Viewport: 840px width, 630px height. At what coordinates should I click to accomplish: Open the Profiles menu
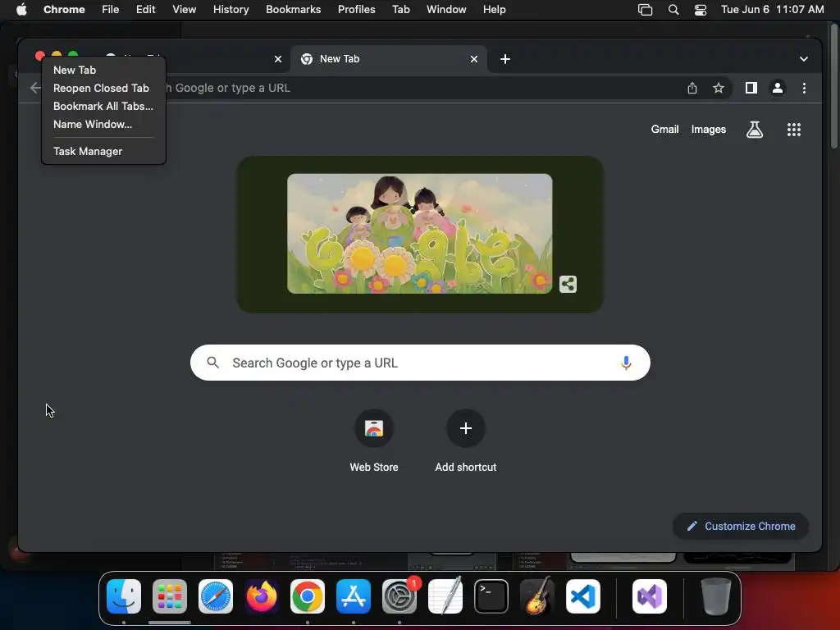(x=356, y=10)
